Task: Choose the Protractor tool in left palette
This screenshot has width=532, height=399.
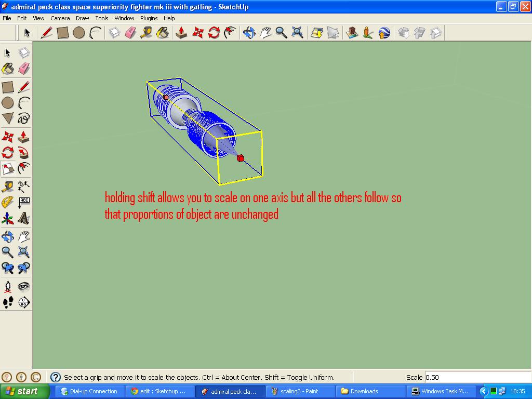Action: [x=8, y=202]
